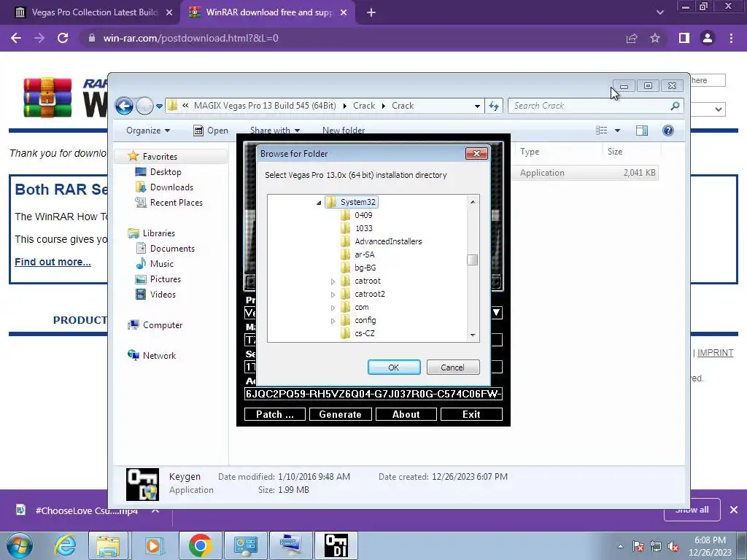Switch to WinRAR download tab

point(267,12)
